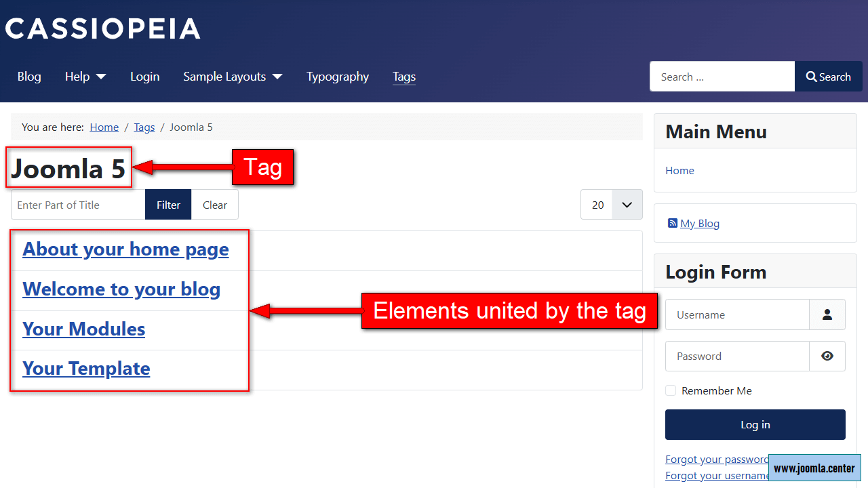
Task: Open the Your Modules article link
Action: click(x=84, y=329)
